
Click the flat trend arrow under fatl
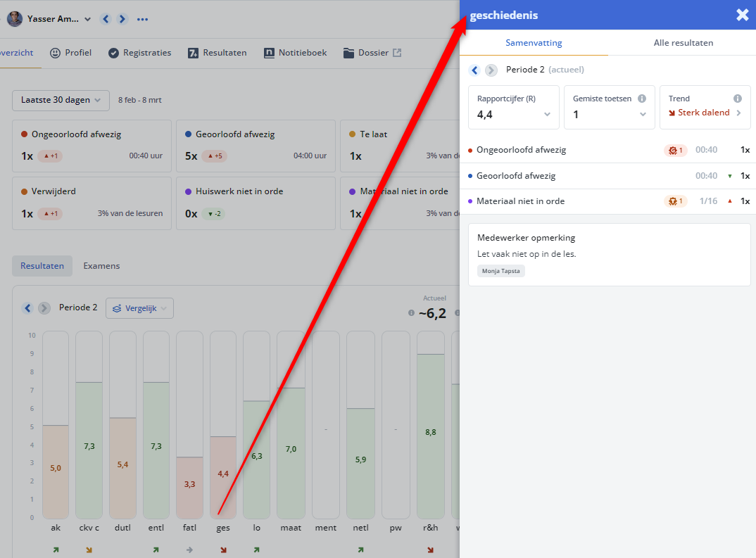click(189, 550)
